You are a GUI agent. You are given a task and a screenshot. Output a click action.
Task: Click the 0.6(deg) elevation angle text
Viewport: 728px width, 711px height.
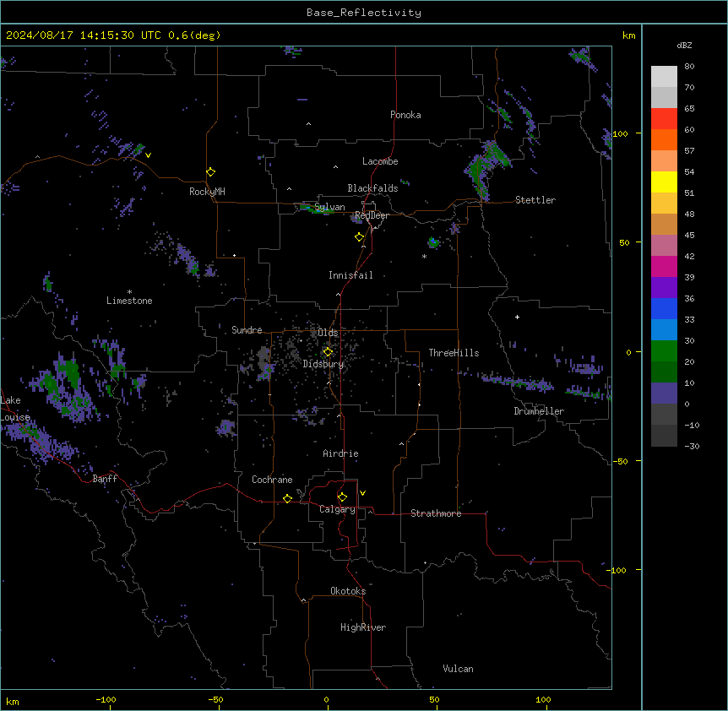194,35
